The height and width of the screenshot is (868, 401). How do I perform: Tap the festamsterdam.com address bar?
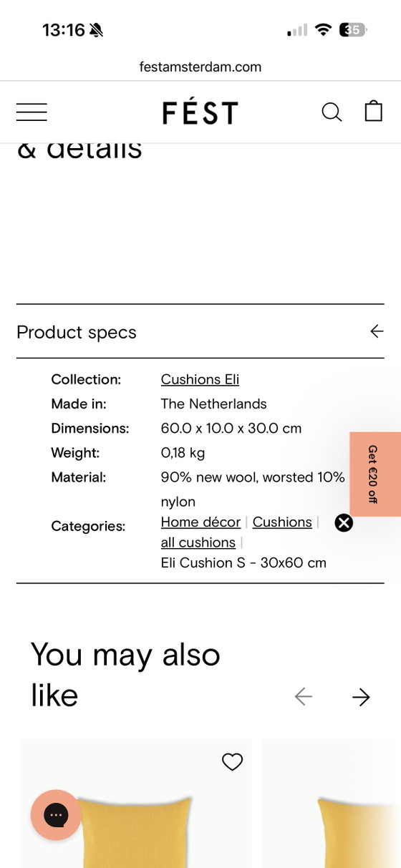(200, 67)
